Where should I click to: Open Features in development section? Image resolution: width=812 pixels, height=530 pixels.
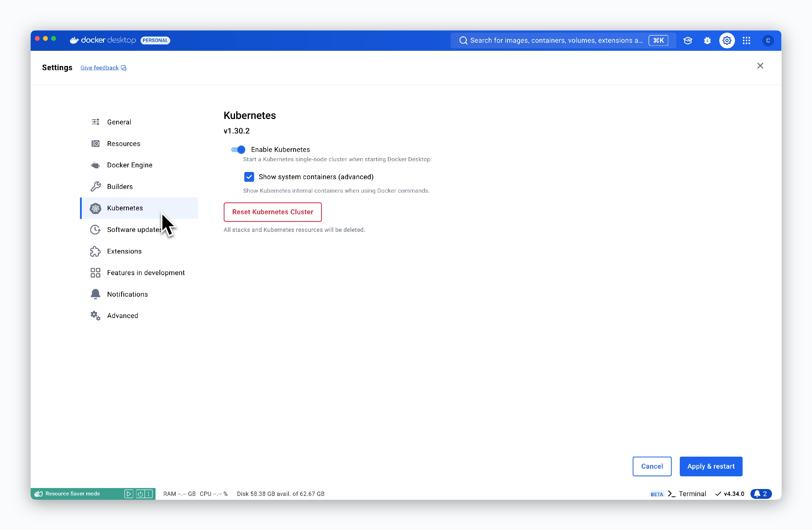[139, 273]
